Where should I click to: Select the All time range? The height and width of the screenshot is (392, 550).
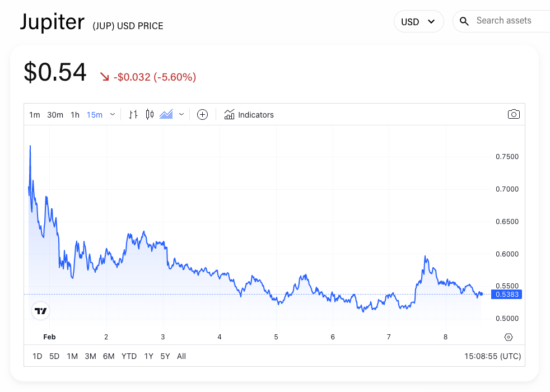(x=181, y=356)
